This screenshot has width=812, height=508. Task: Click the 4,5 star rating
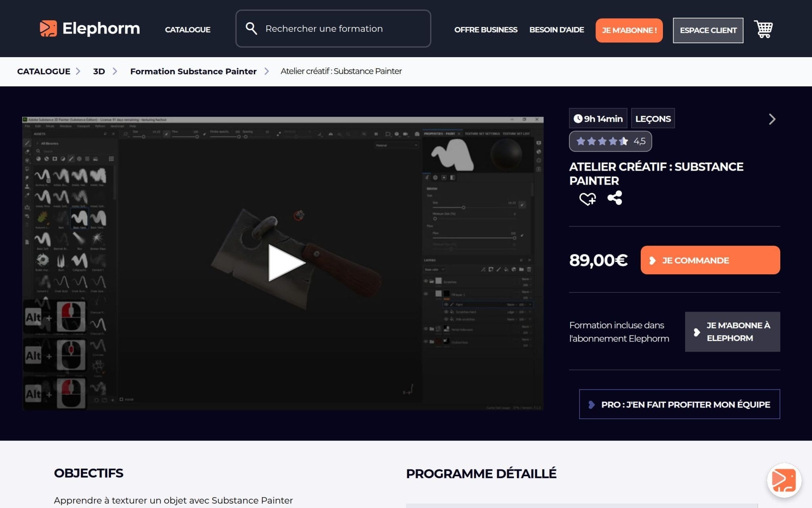point(611,141)
